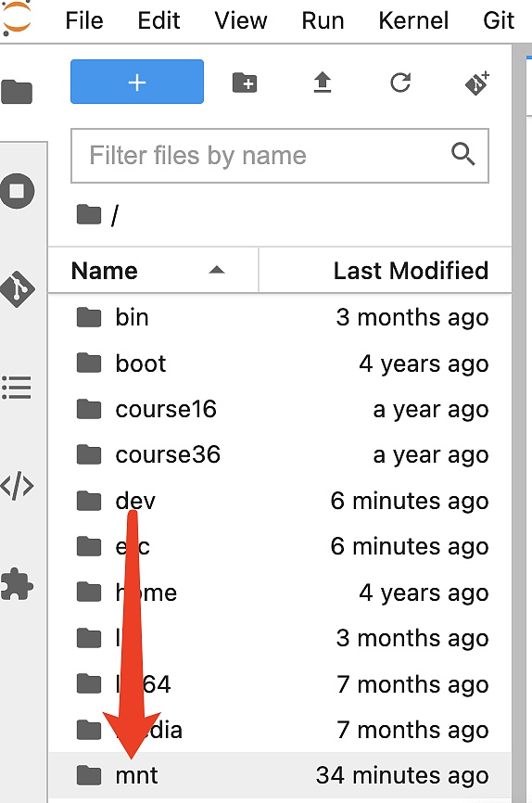Show the Table of Contents sidebar
The width and height of the screenshot is (532, 803).
pos(17,388)
